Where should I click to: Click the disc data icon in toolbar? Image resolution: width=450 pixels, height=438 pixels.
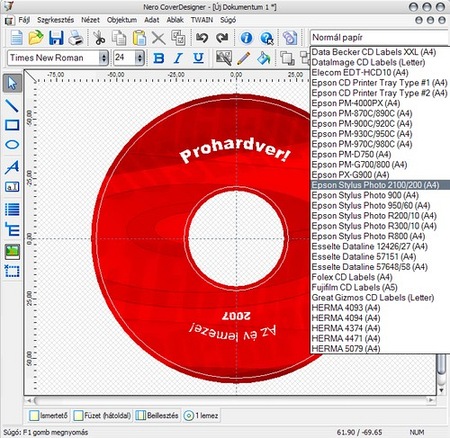pos(290,38)
